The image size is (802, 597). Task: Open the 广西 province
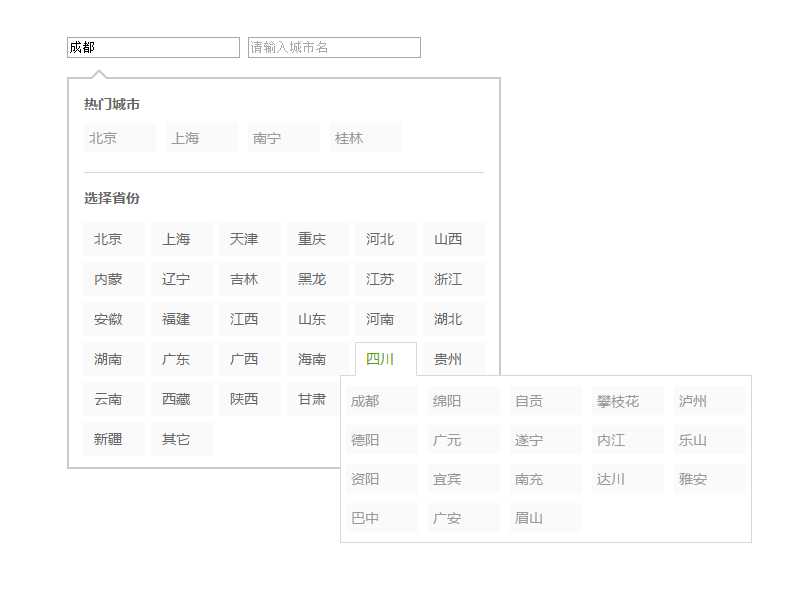[x=250, y=359]
